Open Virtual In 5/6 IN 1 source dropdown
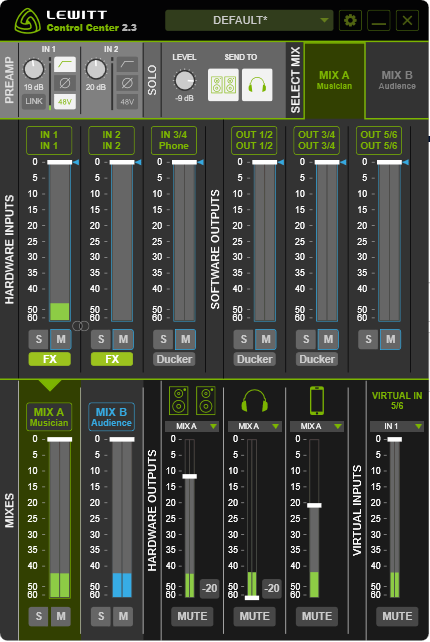Viewport: 430px width, 642px height. [396, 426]
